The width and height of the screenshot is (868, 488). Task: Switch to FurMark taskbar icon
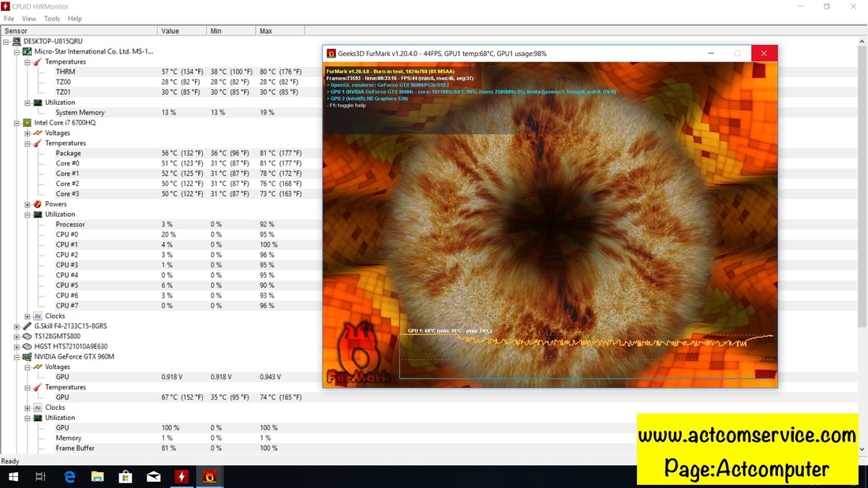click(x=210, y=476)
